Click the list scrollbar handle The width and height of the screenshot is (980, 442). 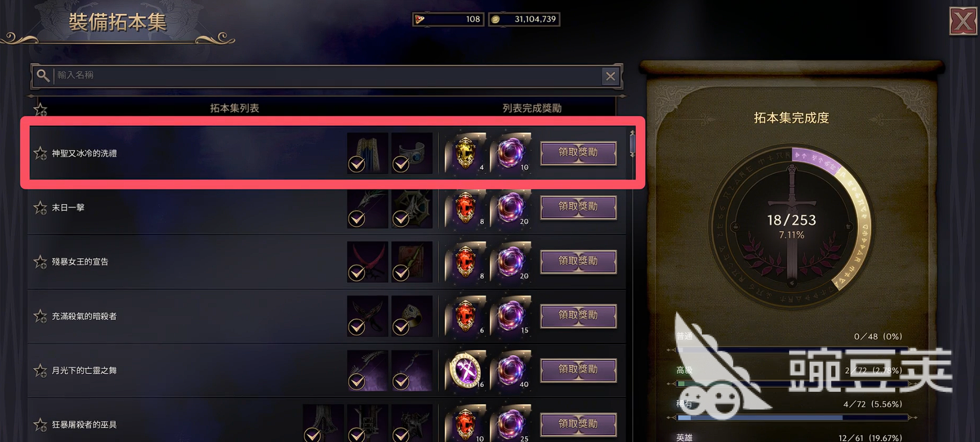pyautogui.click(x=632, y=144)
